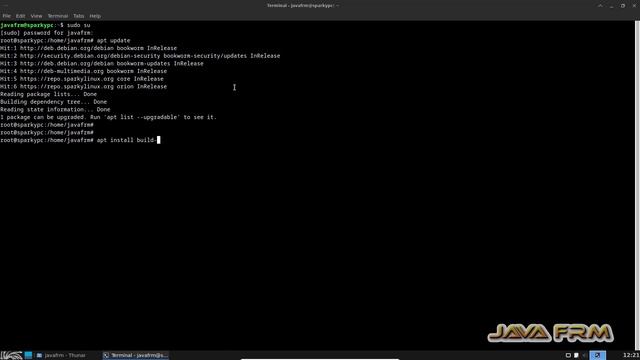Click the 'sudo su' command text

click(x=78, y=25)
